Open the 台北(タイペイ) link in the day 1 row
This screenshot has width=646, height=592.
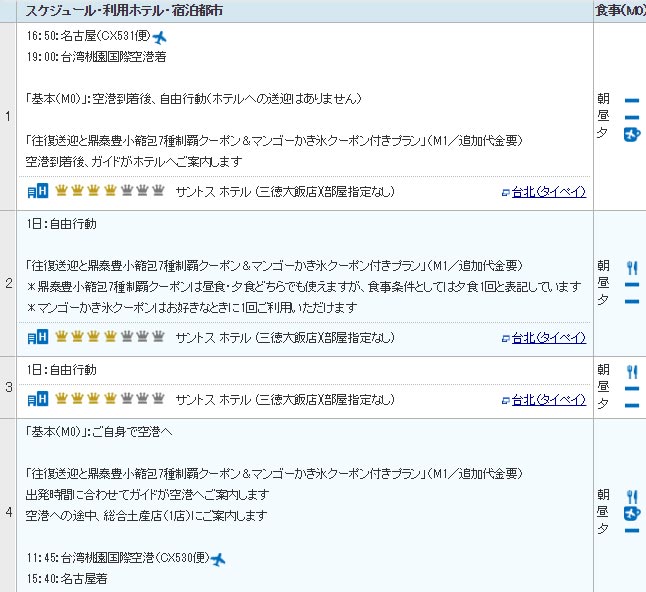click(x=549, y=192)
